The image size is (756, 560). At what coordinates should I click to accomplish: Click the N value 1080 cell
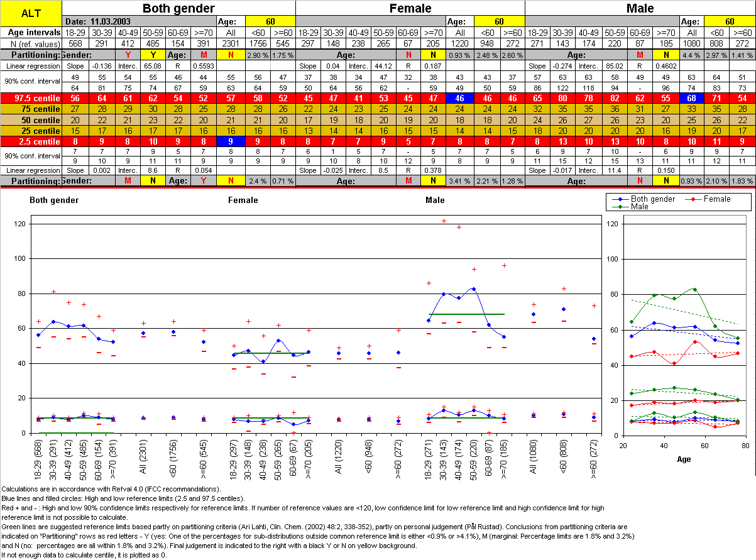[x=691, y=44]
